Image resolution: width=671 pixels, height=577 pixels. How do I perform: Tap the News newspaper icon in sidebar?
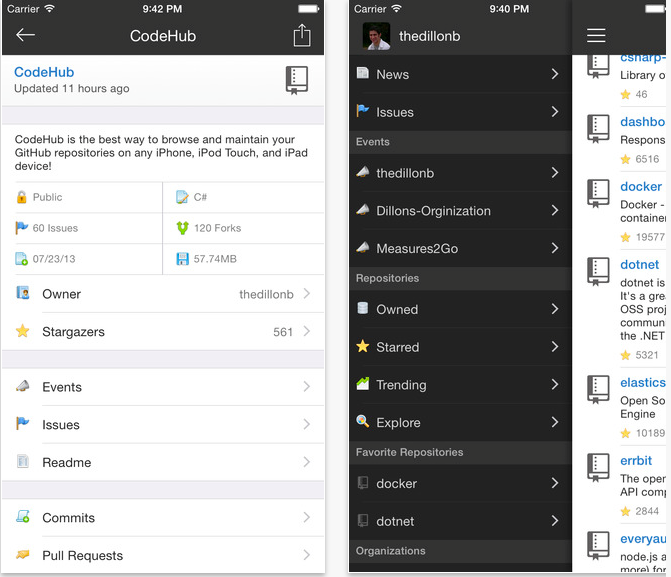coord(362,73)
